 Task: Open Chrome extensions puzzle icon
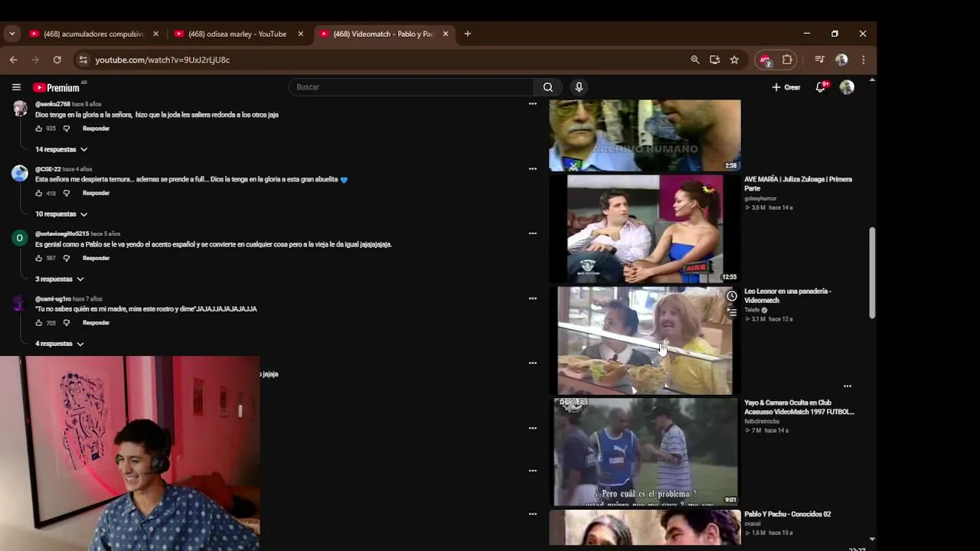coord(787,60)
